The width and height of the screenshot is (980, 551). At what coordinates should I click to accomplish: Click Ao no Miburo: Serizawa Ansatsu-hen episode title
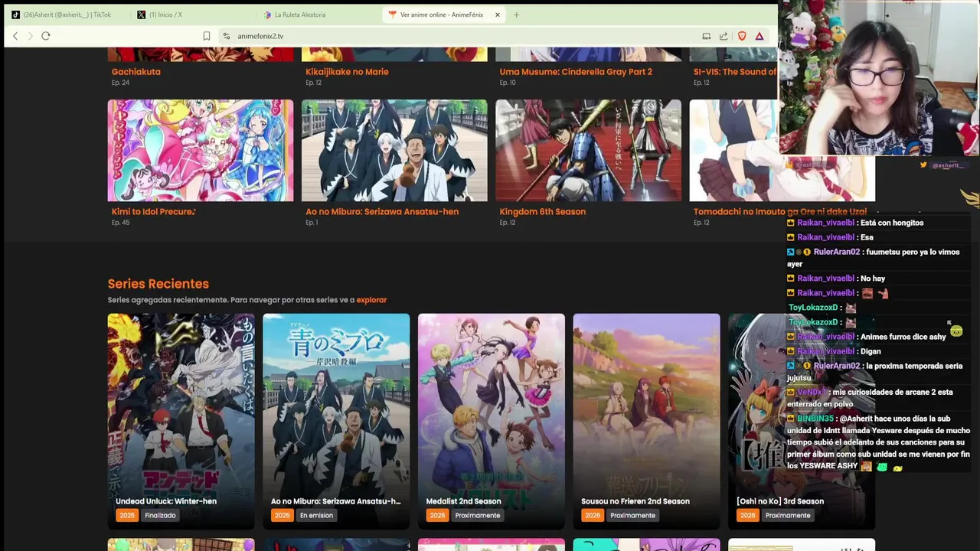click(x=382, y=212)
